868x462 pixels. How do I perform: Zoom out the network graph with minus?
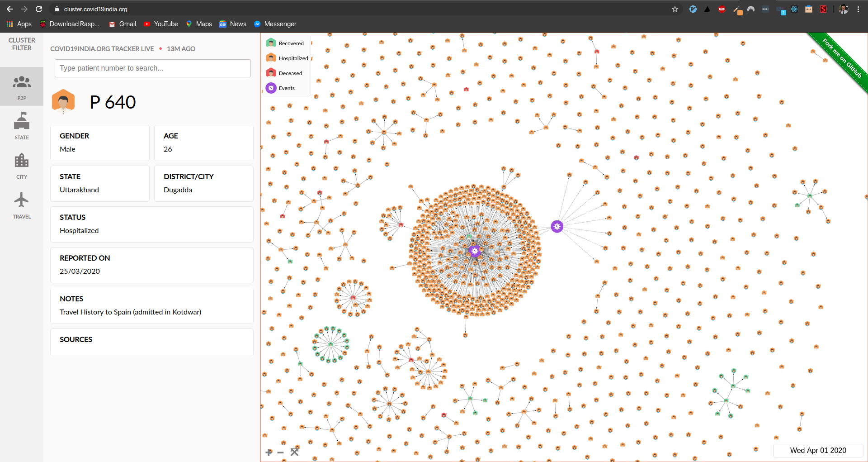pos(280,452)
